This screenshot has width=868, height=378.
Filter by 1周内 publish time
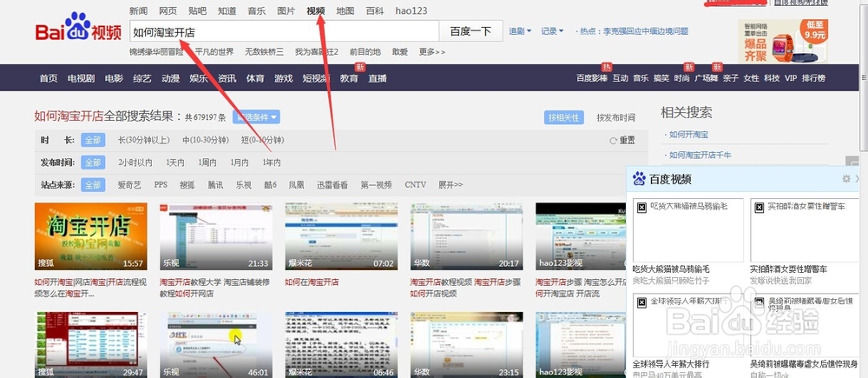(207, 162)
